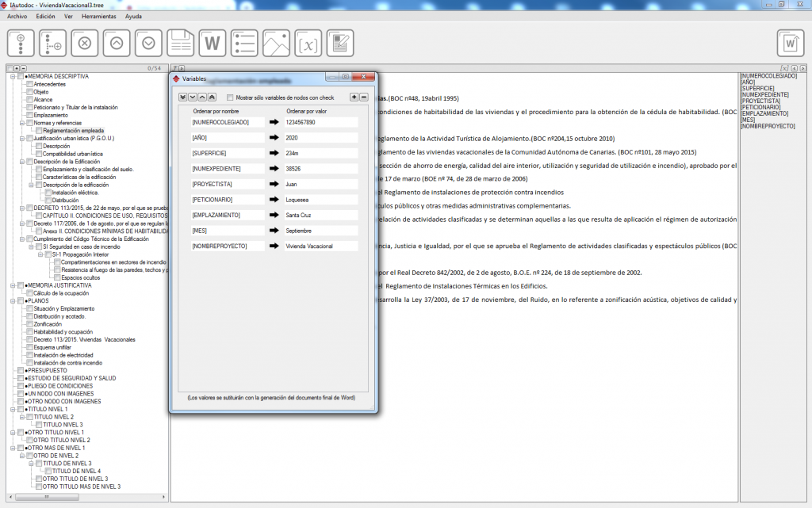Remove a variable with the minus button
Screen dimensions: 812x508
tap(363, 97)
